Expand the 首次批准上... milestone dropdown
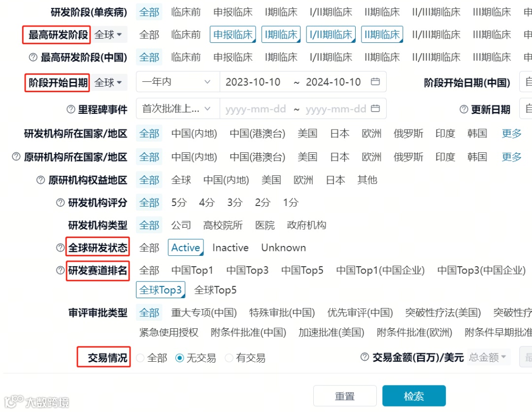The height and width of the screenshot is (412, 532). pos(178,108)
